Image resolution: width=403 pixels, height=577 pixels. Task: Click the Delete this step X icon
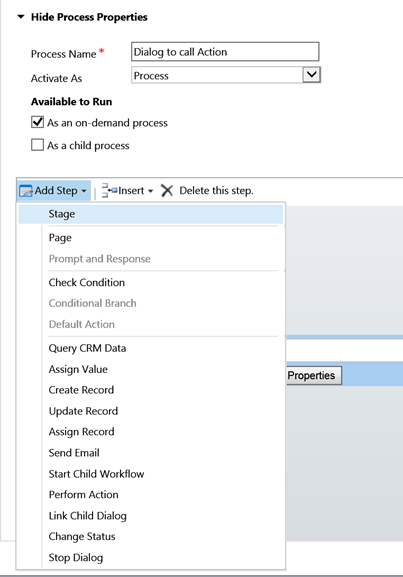[x=167, y=191]
